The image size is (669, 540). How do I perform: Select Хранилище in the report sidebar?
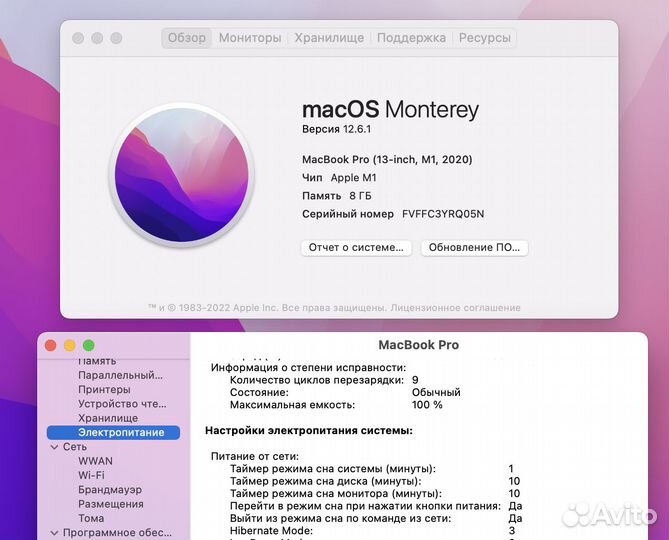pyautogui.click(x=108, y=418)
